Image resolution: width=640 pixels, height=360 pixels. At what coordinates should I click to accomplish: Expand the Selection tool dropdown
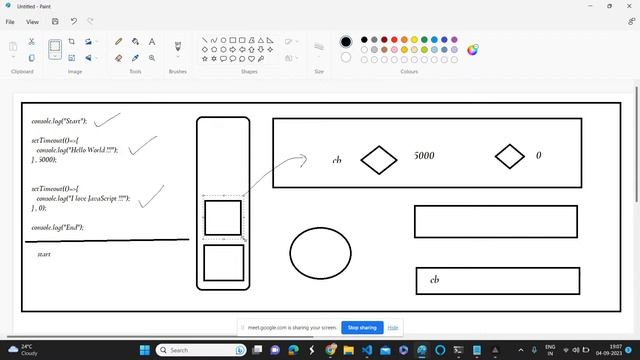pos(55,56)
